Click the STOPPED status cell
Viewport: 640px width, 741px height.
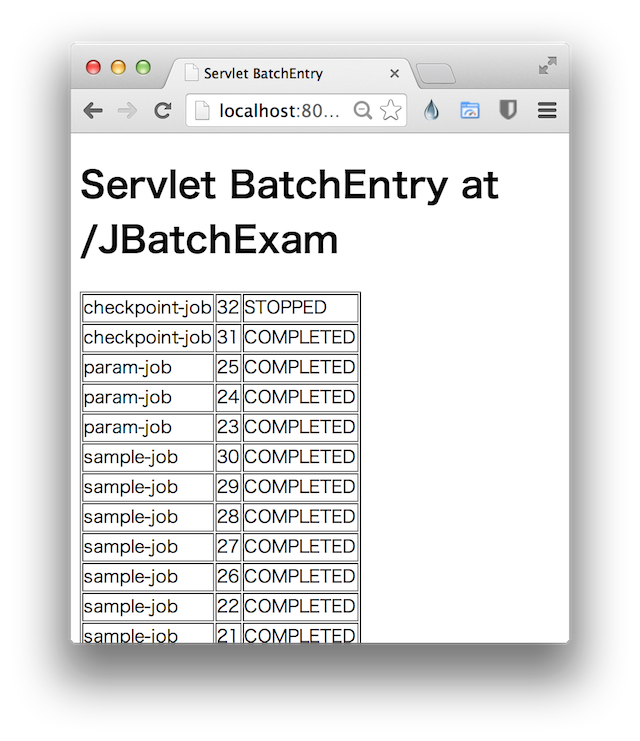point(299,308)
